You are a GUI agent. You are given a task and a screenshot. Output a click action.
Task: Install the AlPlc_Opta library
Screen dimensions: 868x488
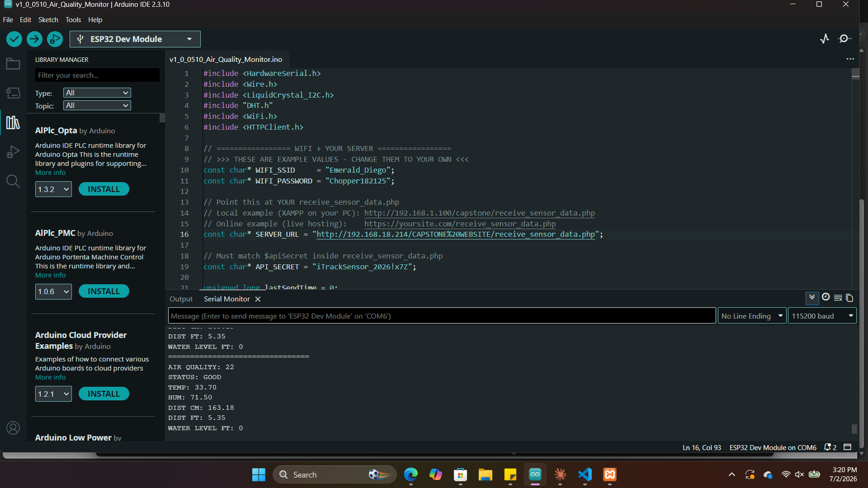[x=104, y=189]
